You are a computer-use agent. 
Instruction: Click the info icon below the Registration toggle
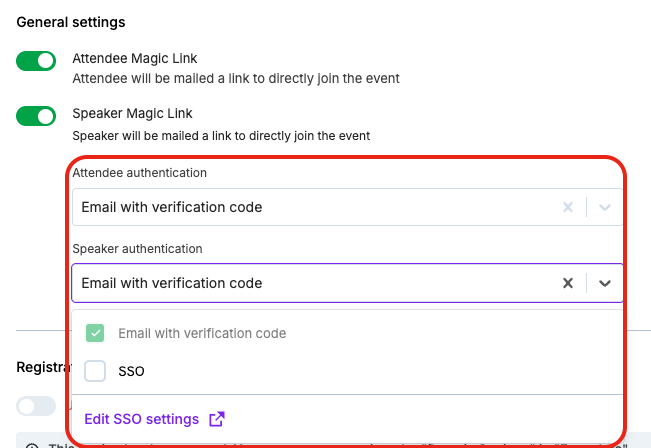point(30,446)
